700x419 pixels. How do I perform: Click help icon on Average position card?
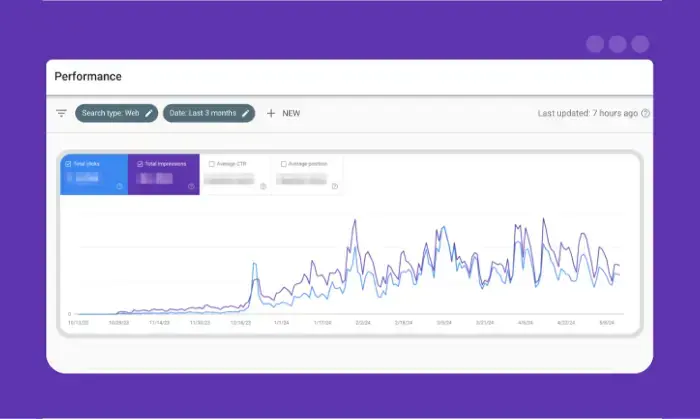point(334,186)
